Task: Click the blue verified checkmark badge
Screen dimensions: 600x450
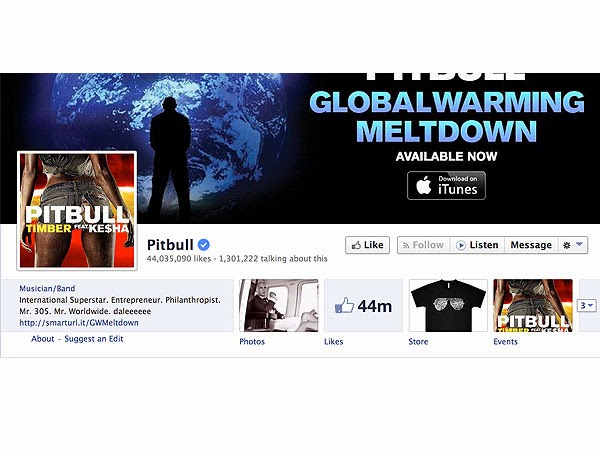Action: click(x=204, y=244)
